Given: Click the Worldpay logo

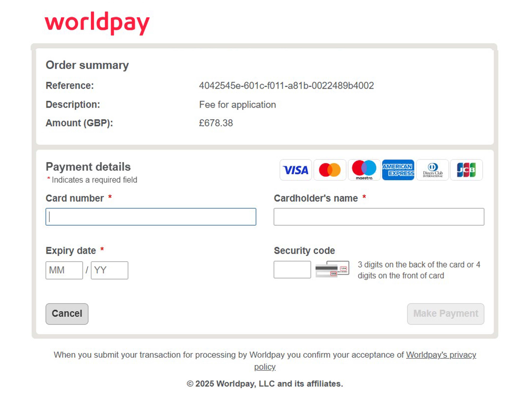Looking at the screenshot, I should click(x=97, y=23).
